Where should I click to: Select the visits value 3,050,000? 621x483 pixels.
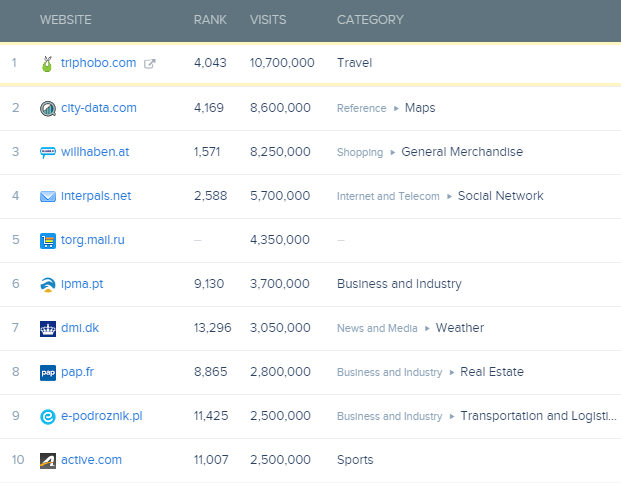(280, 327)
